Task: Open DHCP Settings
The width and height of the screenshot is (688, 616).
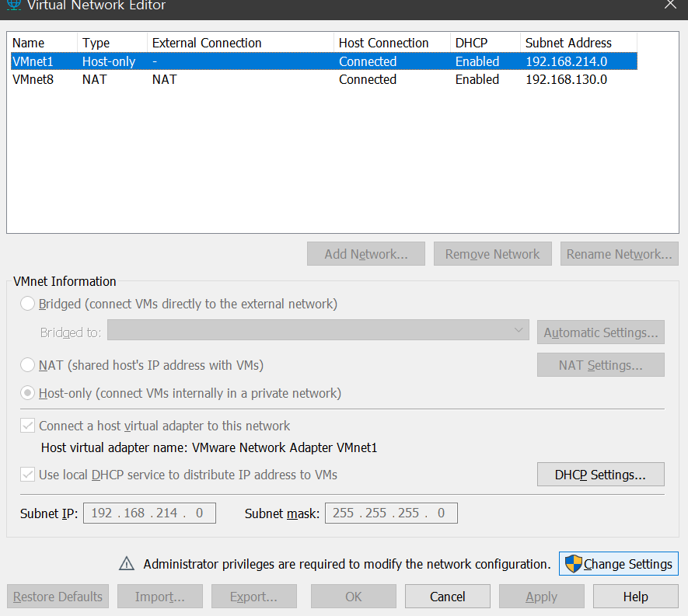Action: (601, 475)
